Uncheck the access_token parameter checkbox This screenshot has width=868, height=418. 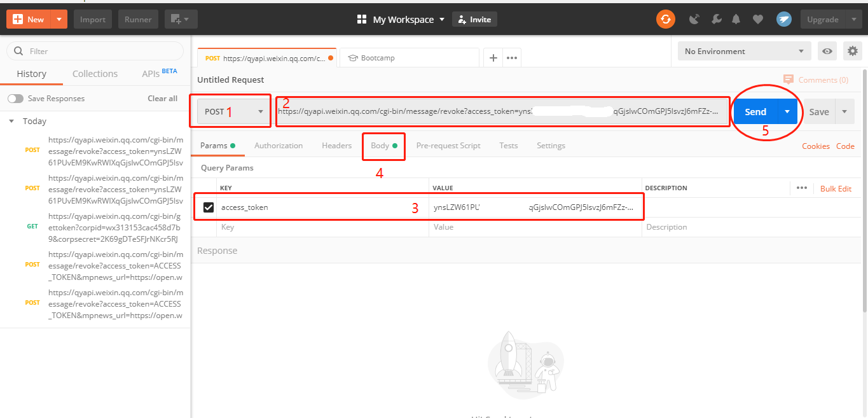click(x=208, y=207)
